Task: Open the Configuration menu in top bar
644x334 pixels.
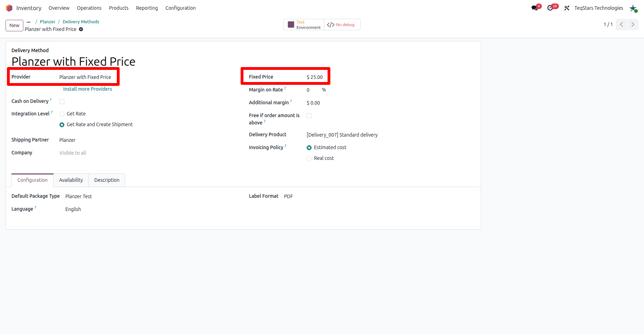Action: 180,8
